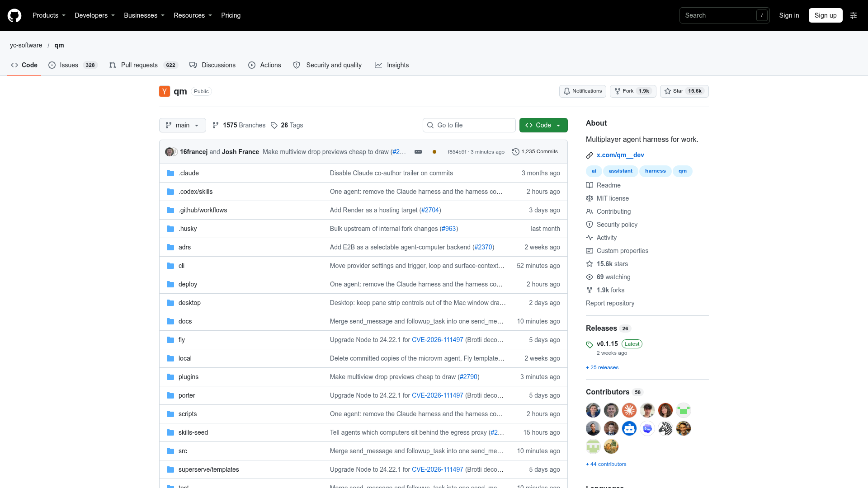Switch to the Issues tab
Screen dimensions: 868x488
(x=73, y=65)
